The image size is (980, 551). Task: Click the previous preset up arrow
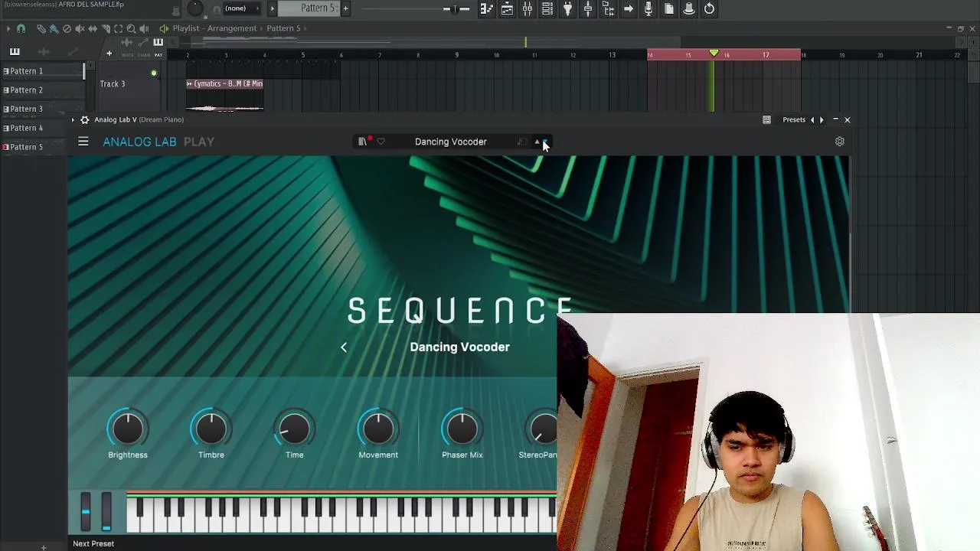(537, 142)
